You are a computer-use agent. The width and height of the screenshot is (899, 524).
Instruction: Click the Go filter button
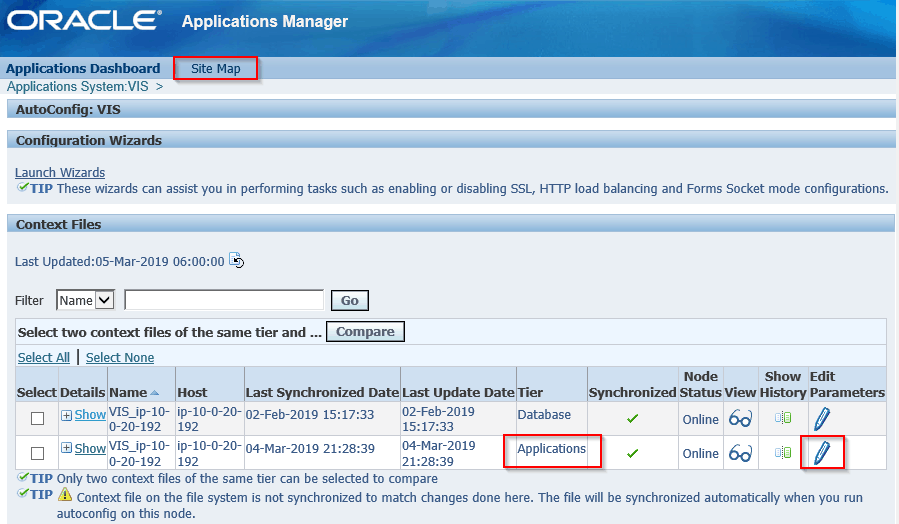pos(350,300)
